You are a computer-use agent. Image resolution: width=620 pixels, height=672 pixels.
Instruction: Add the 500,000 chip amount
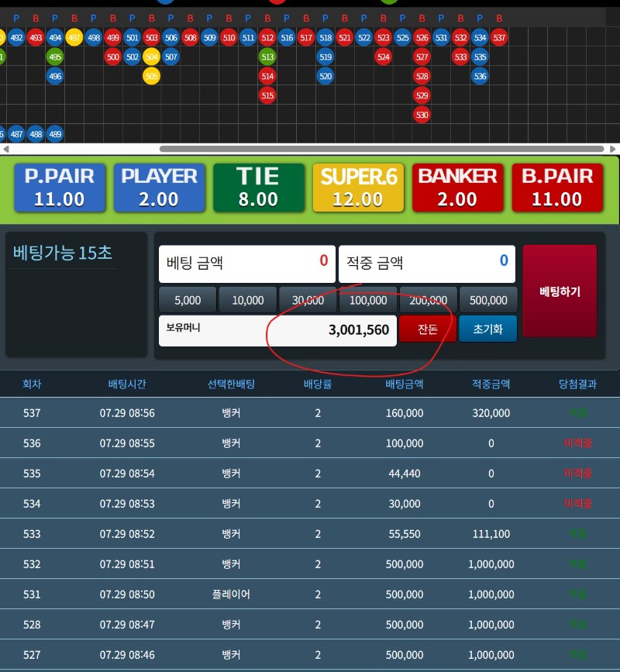click(x=488, y=300)
